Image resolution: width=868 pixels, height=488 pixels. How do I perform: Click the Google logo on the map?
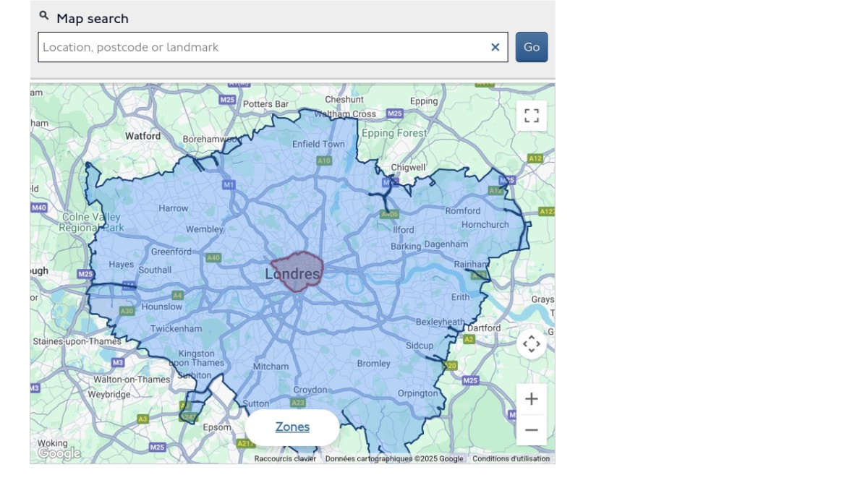pyautogui.click(x=59, y=453)
